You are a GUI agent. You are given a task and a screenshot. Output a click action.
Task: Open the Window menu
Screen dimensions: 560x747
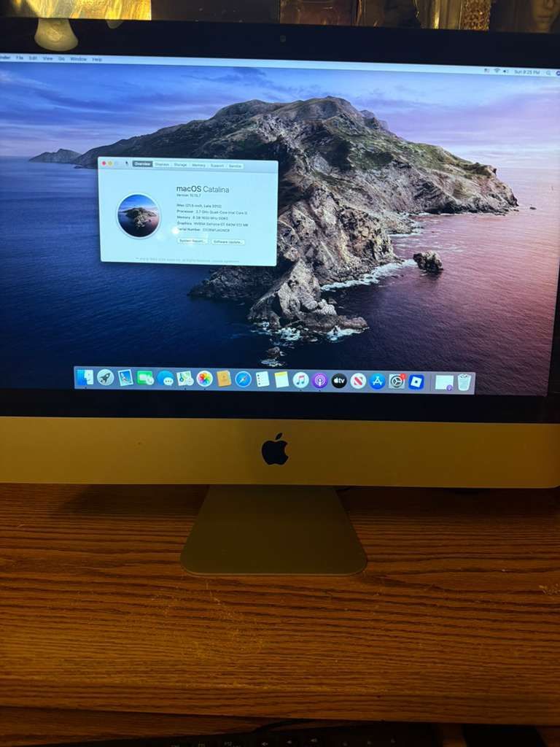pos(79,59)
